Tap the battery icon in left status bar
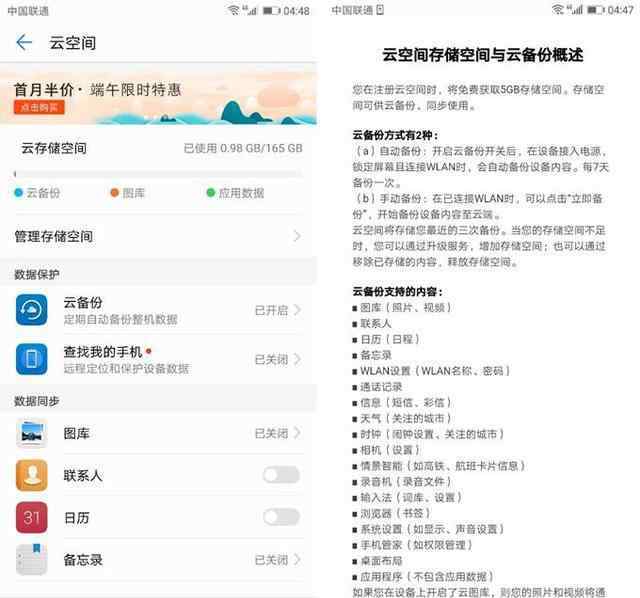Viewport: 640px width, 598px height. point(271,10)
